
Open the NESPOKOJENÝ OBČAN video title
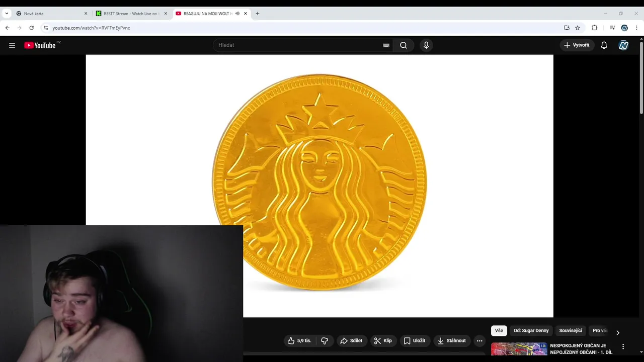click(581, 349)
